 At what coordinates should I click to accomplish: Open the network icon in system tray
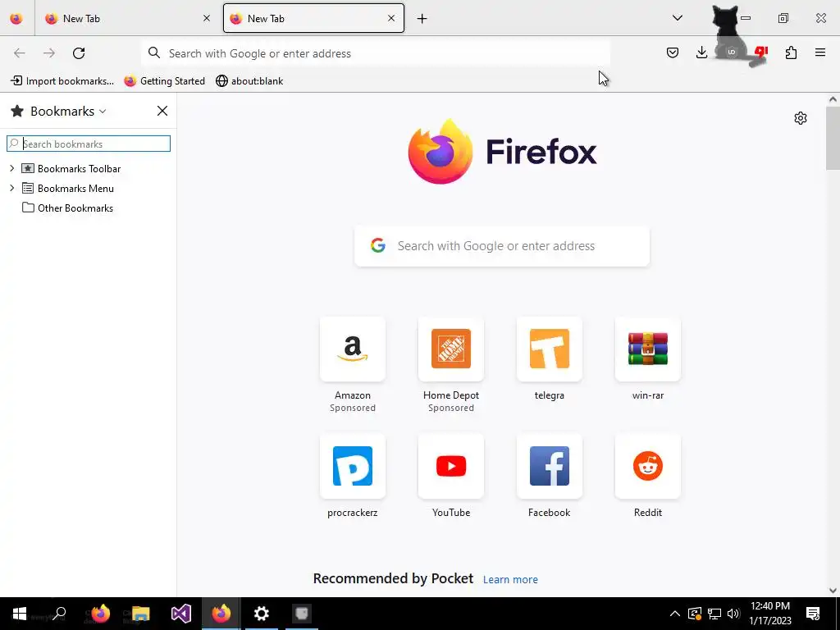click(x=714, y=614)
